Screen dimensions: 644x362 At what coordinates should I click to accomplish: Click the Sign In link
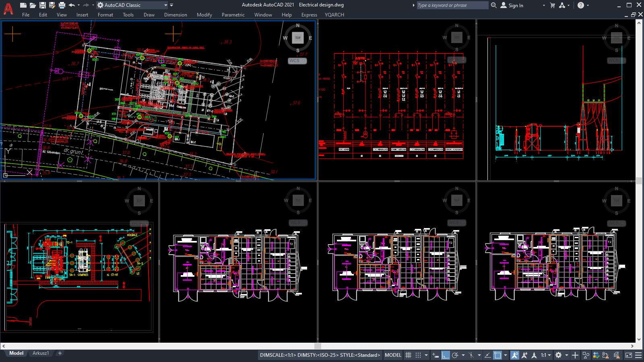(516, 5)
